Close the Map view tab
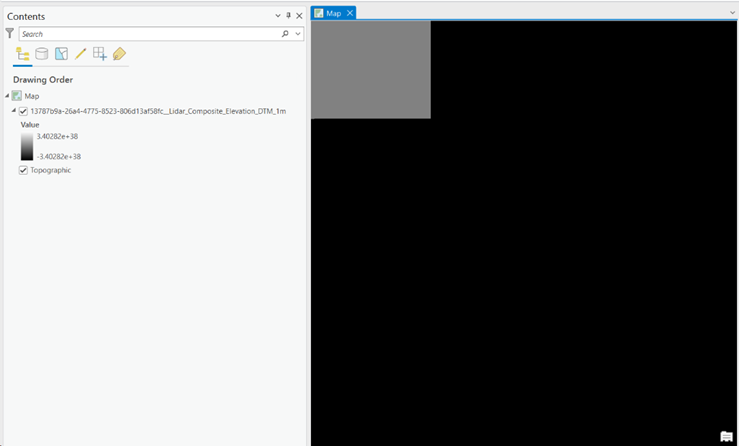The width and height of the screenshot is (739, 446). (350, 13)
